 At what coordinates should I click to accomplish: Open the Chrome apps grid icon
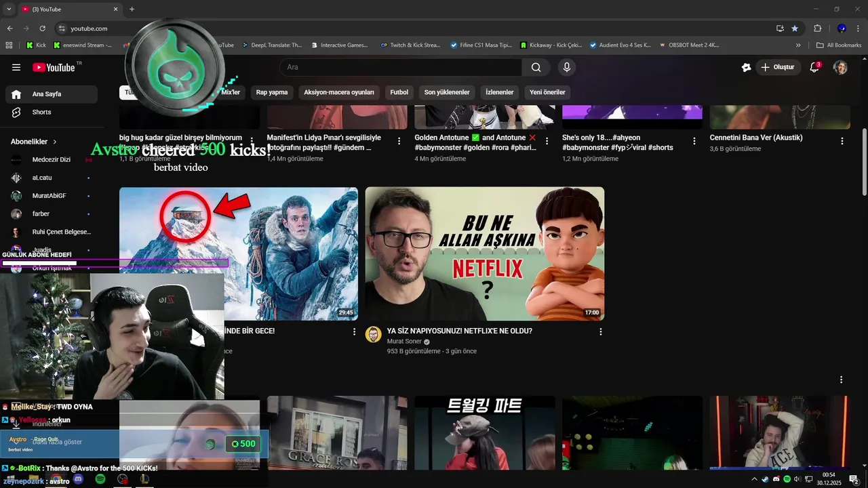(x=9, y=45)
